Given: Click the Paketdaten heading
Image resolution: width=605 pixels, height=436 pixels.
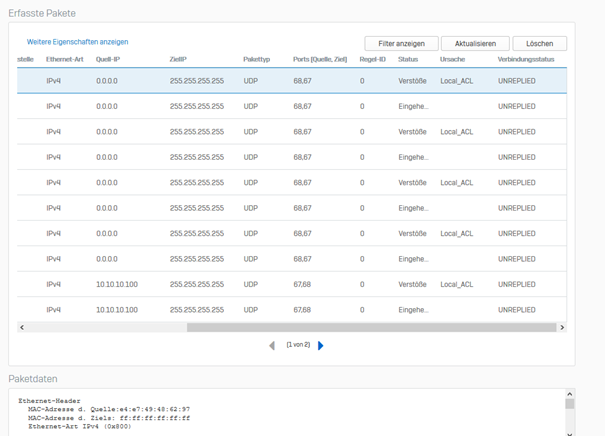Looking at the screenshot, I should click(x=33, y=379).
